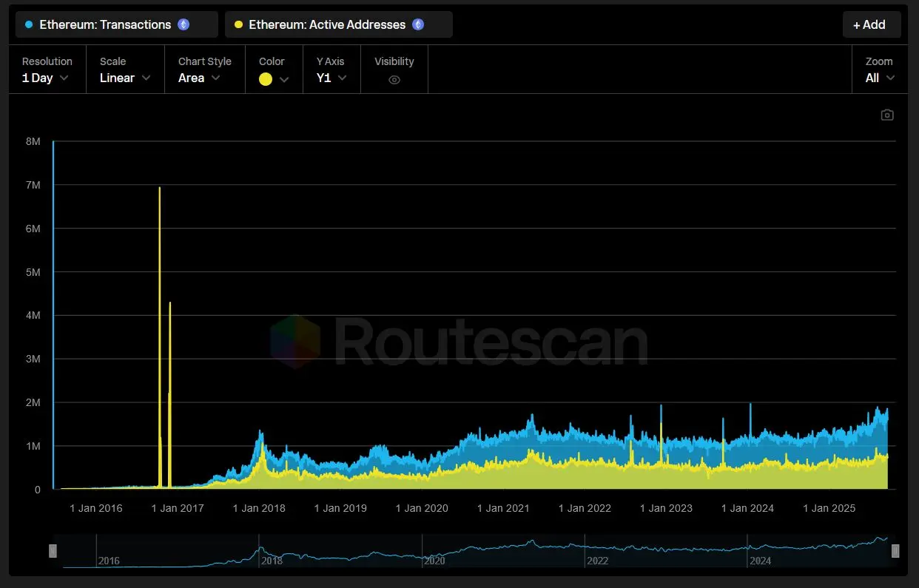Screen dimensions: 919x588
Task: Click the 1 Jan 2016 axis label
Action: (96, 508)
